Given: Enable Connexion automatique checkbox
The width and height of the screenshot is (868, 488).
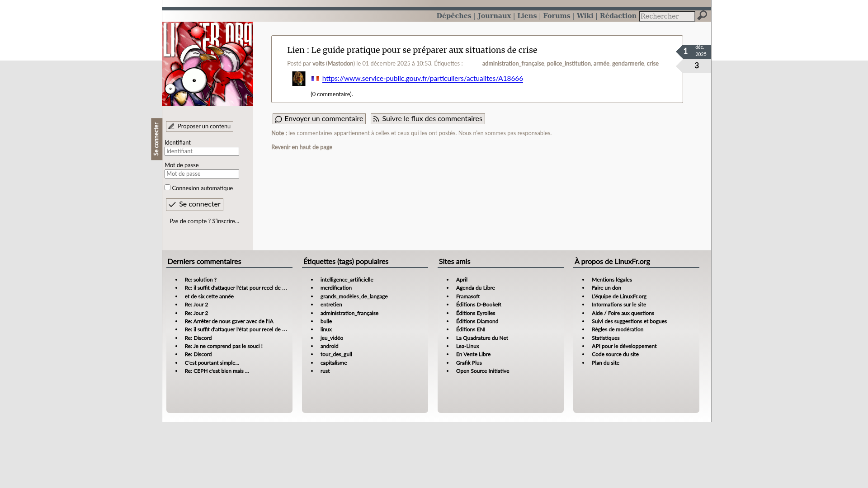Looking at the screenshot, I should (167, 188).
